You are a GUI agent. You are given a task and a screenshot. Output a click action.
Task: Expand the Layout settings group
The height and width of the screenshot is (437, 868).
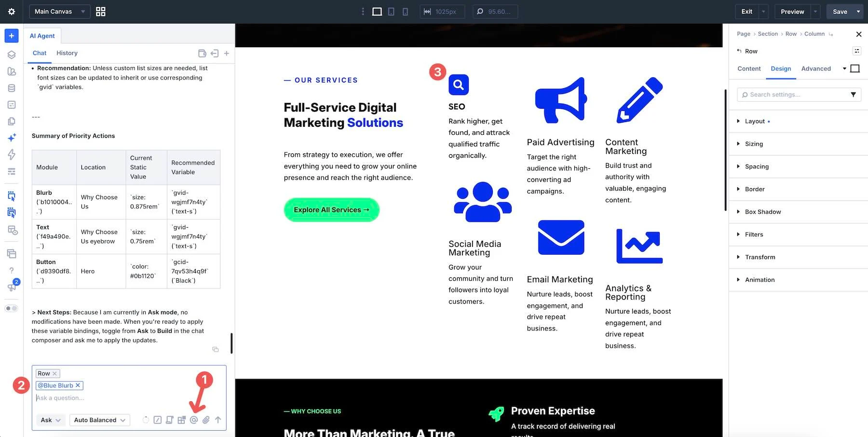799,121
